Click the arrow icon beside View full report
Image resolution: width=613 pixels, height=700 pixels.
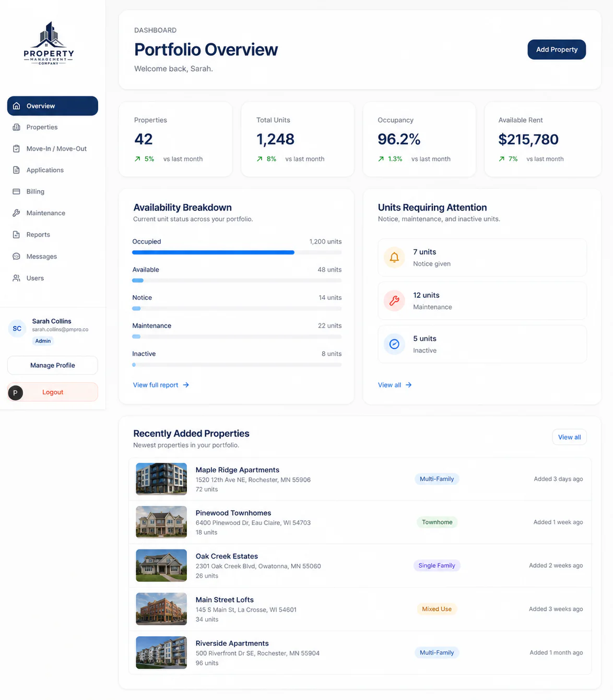point(186,385)
